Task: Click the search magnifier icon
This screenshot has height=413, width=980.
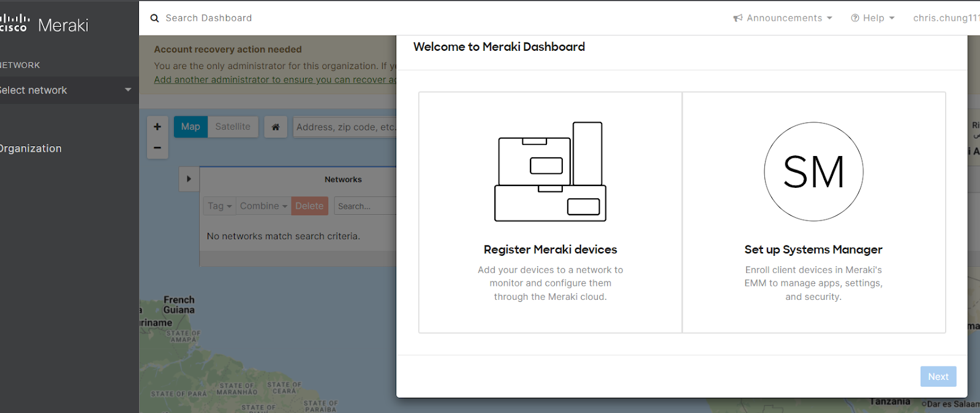Action: (154, 18)
